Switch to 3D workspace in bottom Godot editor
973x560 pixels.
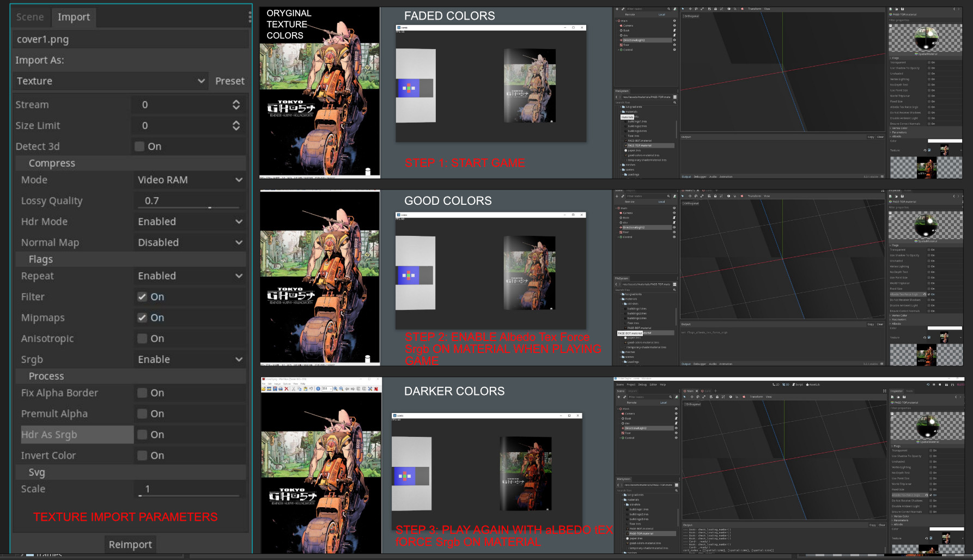(786, 385)
